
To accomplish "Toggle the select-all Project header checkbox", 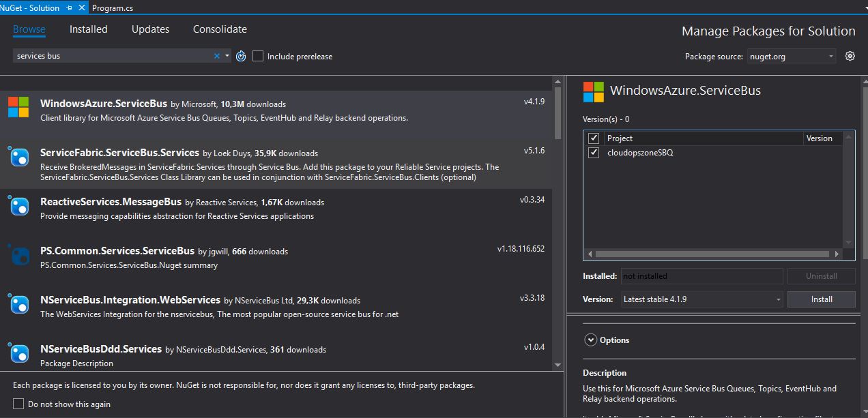I will tap(594, 138).
